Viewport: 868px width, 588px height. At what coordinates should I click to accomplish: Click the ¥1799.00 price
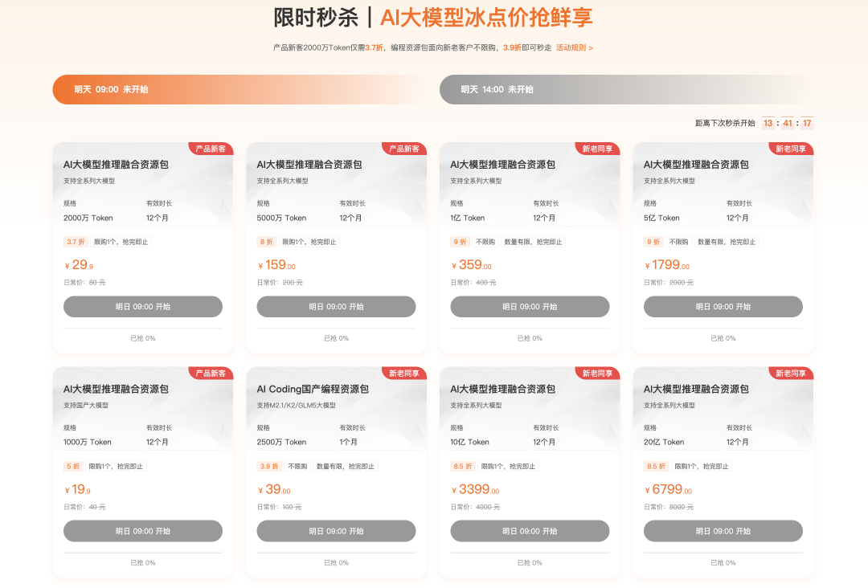pos(667,265)
